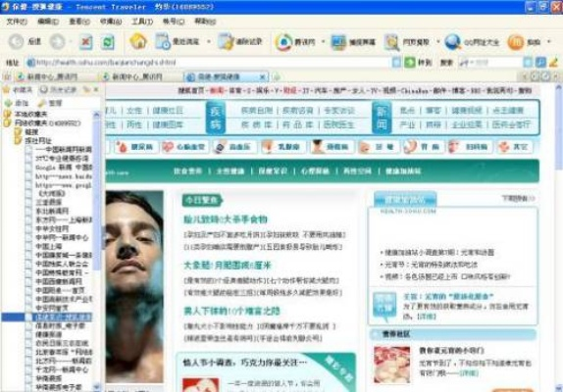Open the 东北新闻网 favorite
The height and width of the screenshot is (392, 563).
52,211
